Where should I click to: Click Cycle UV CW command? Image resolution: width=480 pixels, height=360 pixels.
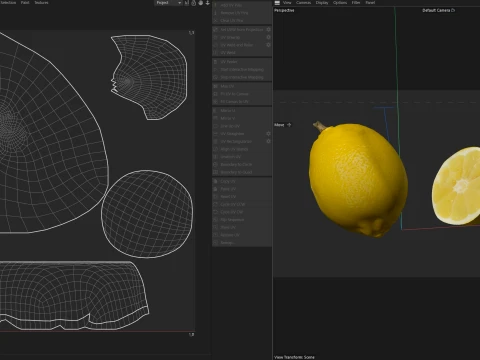pyautogui.click(x=242, y=212)
